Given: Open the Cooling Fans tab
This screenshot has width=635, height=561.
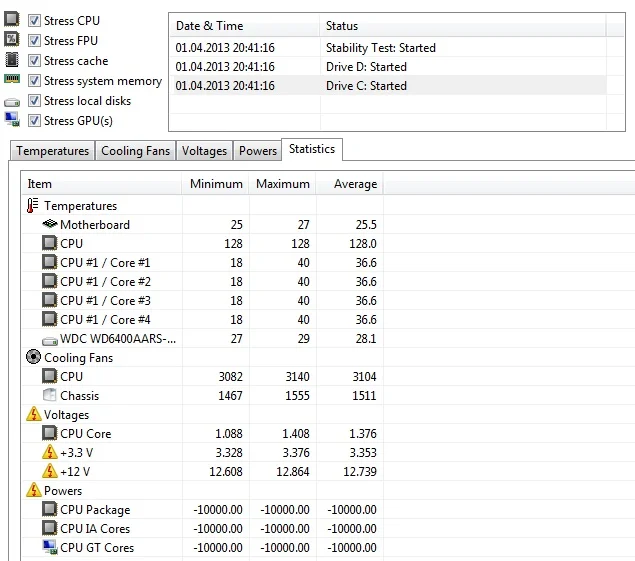Looking at the screenshot, I should click(135, 151).
